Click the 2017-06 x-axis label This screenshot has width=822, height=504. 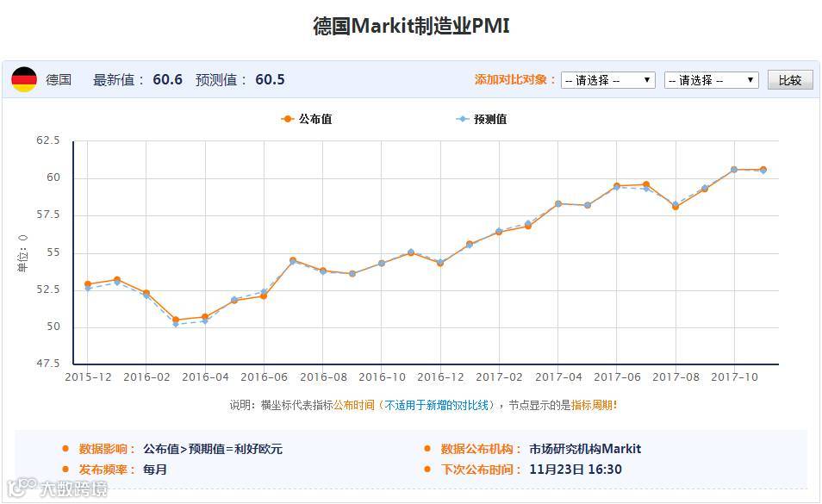(x=617, y=377)
